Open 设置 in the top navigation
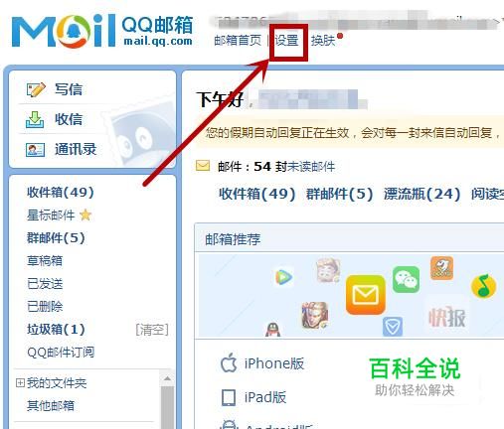 (x=287, y=41)
